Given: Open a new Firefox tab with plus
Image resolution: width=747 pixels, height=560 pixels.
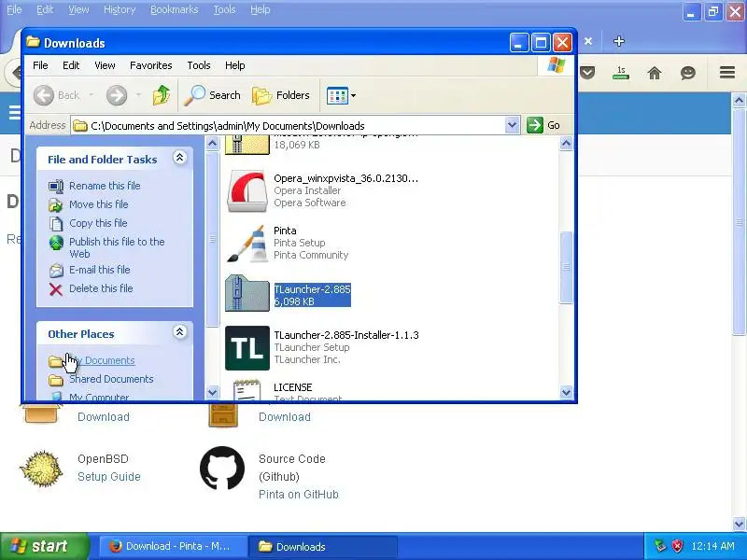Looking at the screenshot, I should click(x=619, y=41).
